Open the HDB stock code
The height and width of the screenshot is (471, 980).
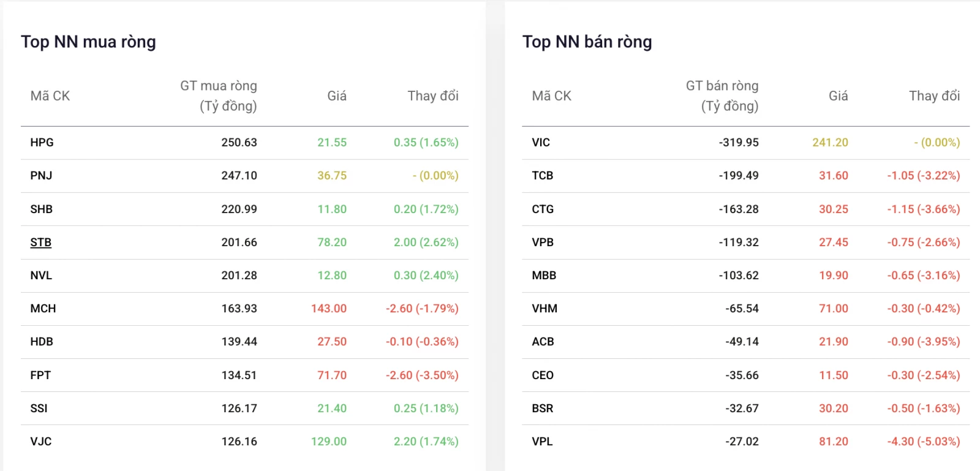coord(42,342)
